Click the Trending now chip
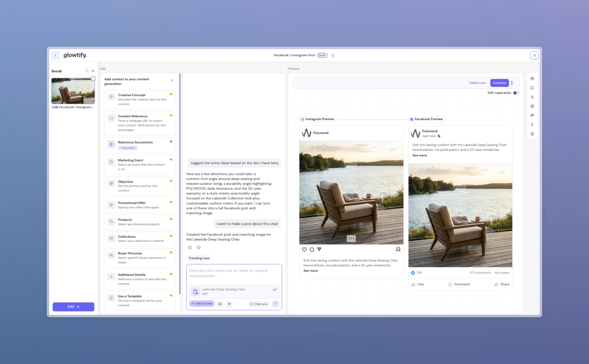The width and height of the screenshot is (589, 364). click(x=199, y=258)
